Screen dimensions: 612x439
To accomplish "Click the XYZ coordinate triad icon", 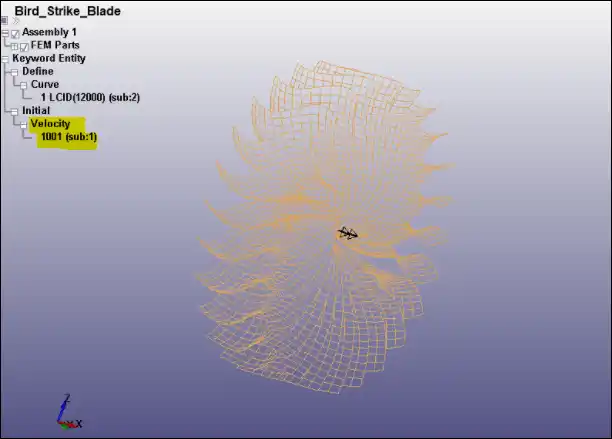I will tap(69, 412).
